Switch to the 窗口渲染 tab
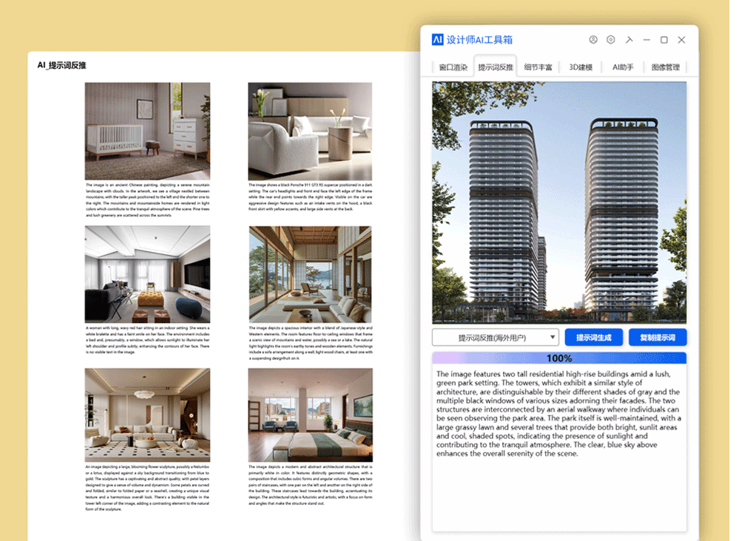756x541 pixels. (453, 67)
